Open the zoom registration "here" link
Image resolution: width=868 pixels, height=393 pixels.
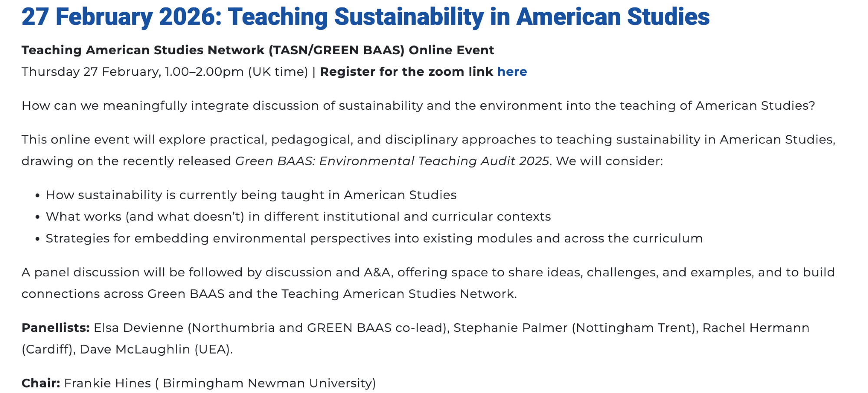[512, 72]
